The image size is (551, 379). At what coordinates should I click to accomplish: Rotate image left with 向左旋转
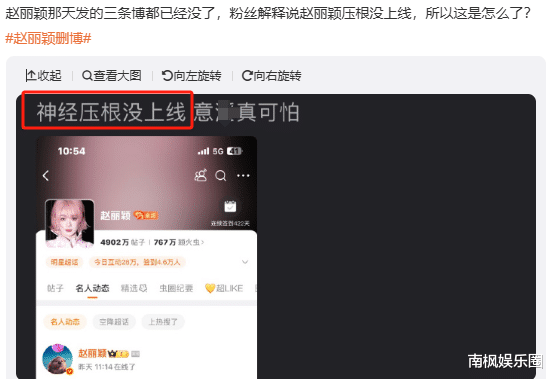(192, 76)
